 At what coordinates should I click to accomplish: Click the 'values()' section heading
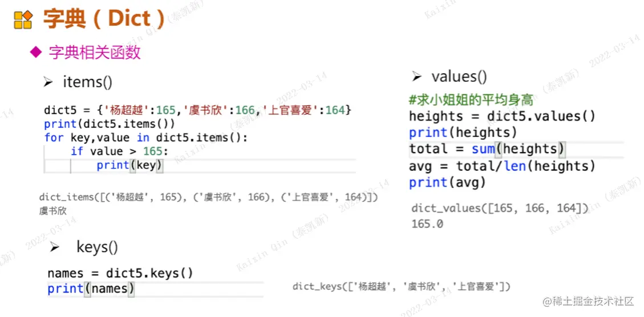[x=459, y=77]
